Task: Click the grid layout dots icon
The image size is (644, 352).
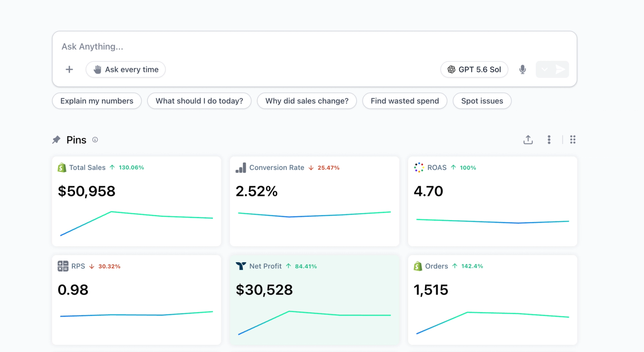Action: click(x=573, y=139)
